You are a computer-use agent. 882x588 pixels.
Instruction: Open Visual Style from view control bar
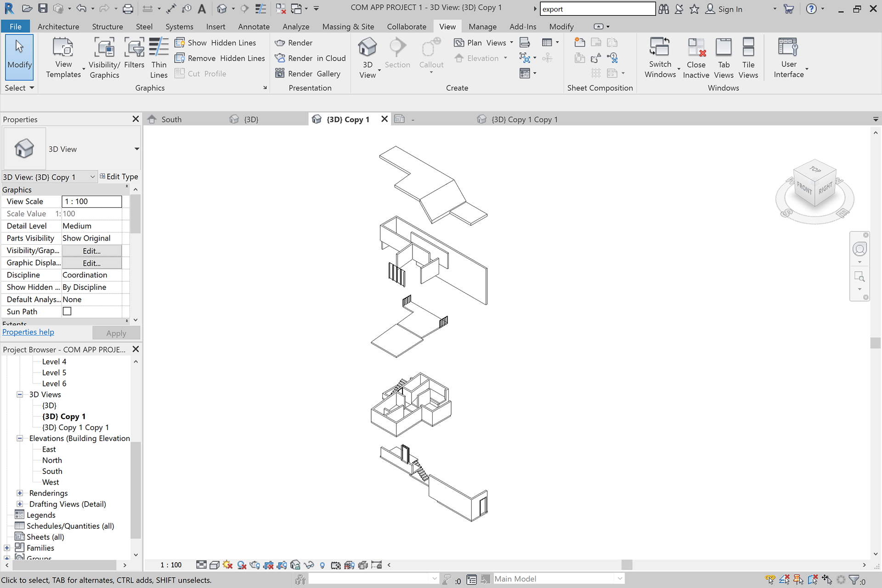(x=215, y=565)
